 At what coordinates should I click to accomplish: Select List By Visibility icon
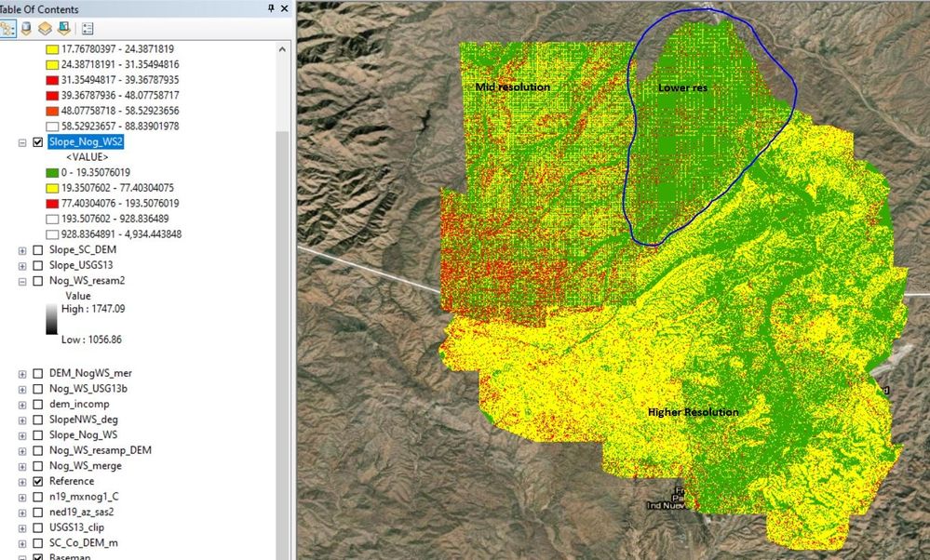click(x=45, y=29)
